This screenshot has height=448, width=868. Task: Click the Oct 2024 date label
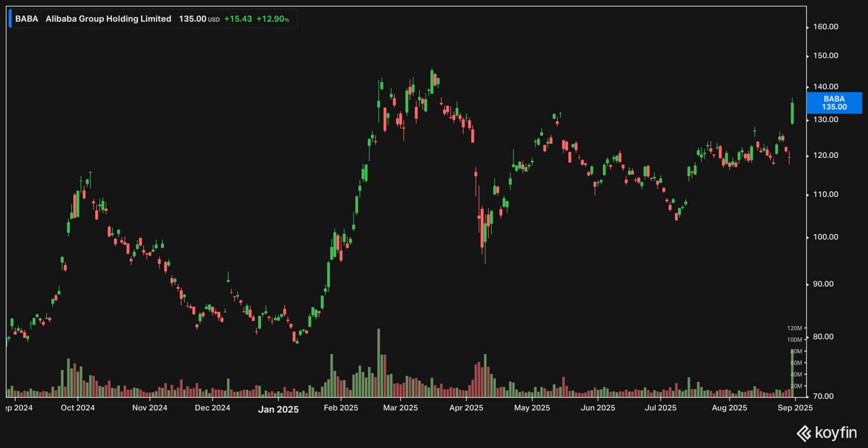(78, 408)
